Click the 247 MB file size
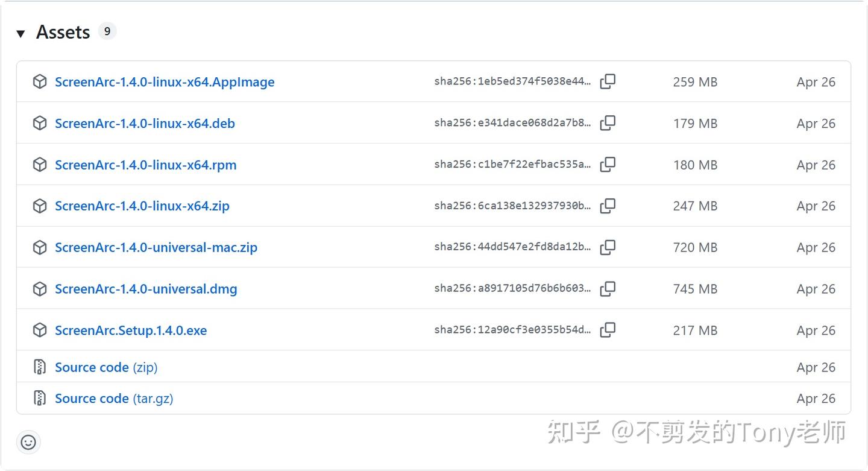The height and width of the screenshot is (471, 868). click(x=695, y=206)
